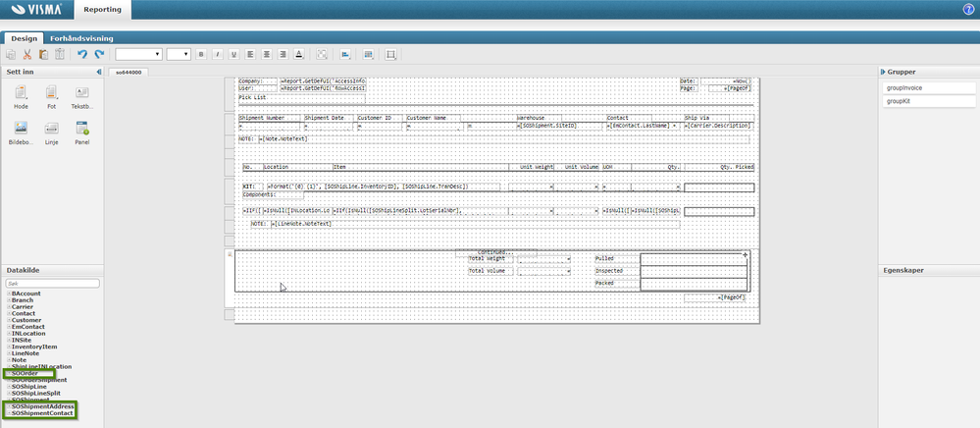Select the =[Note.NoteText] field
The width and height of the screenshot is (980, 428).
click(503, 138)
